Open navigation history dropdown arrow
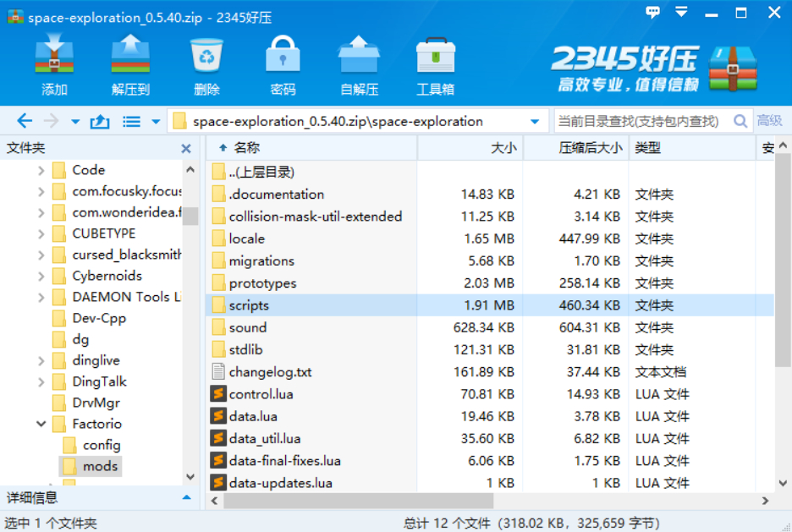Screen dimensions: 792x532 click(x=75, y=122)
